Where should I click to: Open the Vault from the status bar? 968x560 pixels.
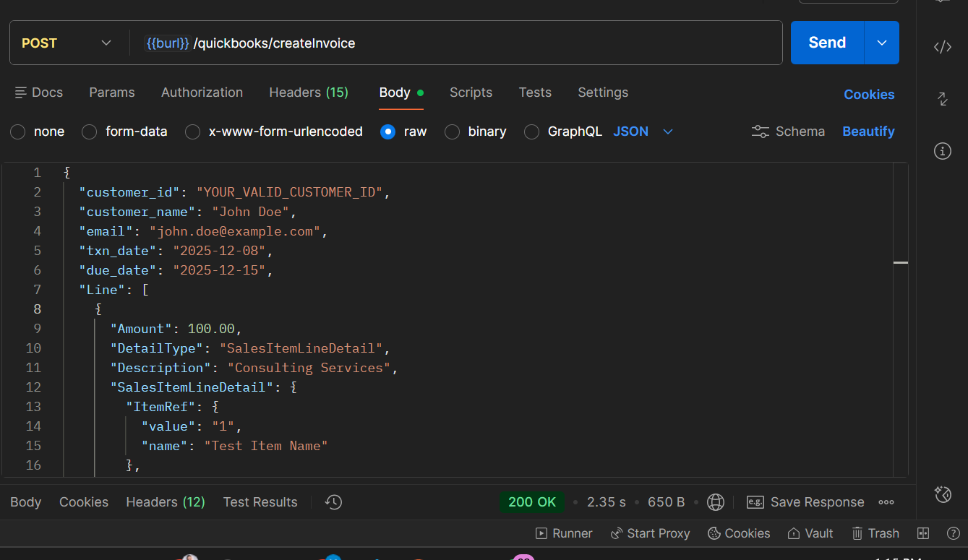coord(810,533)
